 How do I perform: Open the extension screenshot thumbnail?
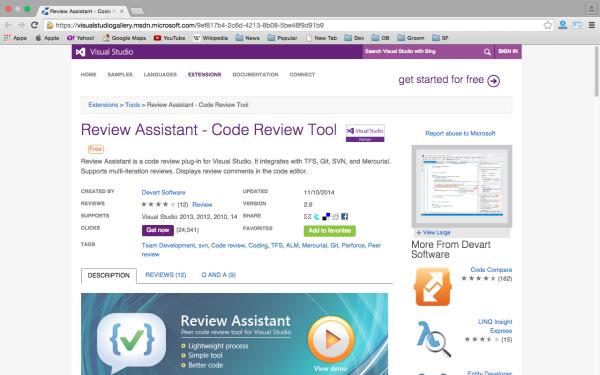(462, 186)
